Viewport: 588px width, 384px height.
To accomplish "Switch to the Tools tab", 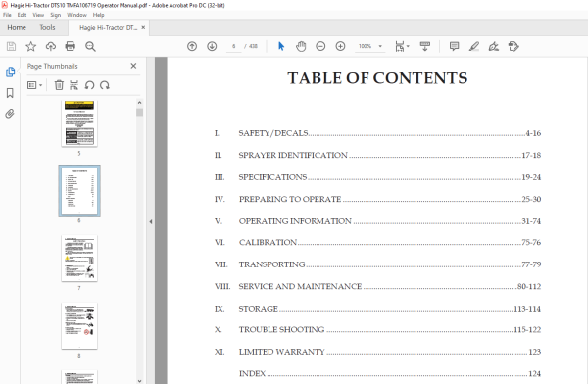I will [47, 27].
